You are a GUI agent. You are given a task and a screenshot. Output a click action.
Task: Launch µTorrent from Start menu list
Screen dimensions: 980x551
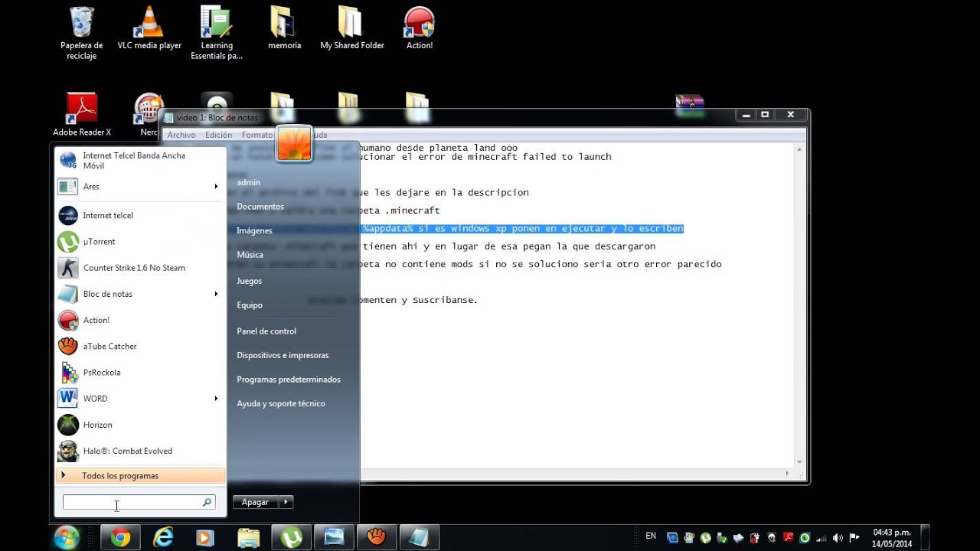pos(142,242)
